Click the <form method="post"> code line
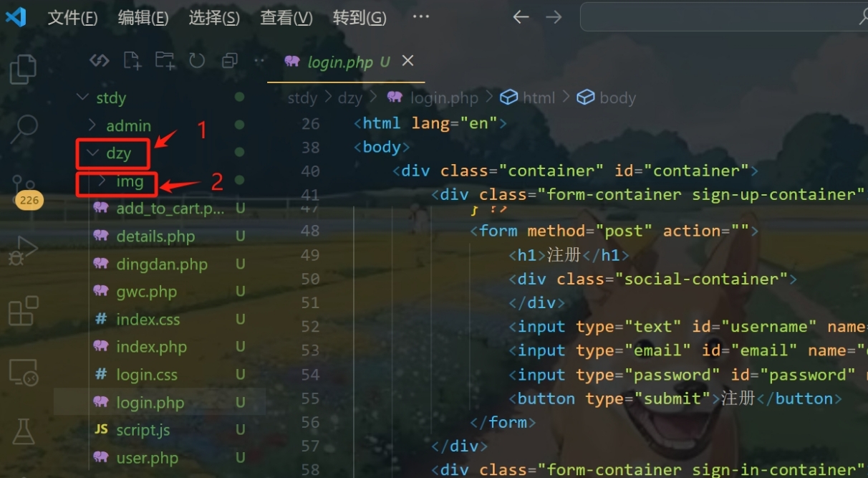The image size is (868, 478). 614,231
